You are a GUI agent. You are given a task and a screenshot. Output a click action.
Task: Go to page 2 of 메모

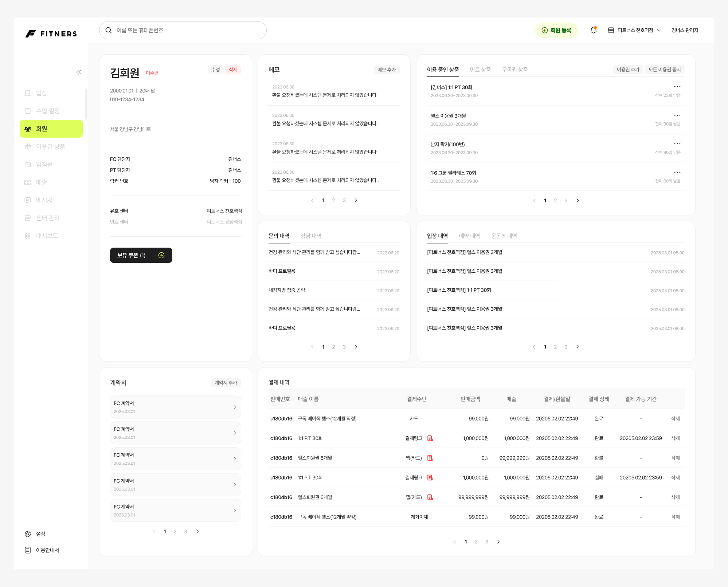[333, 200]
